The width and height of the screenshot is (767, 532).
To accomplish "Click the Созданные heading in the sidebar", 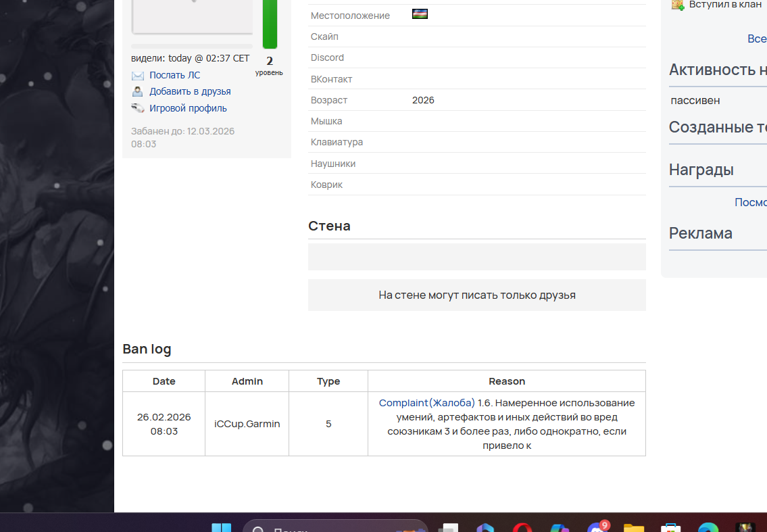I will click(x=717, y=127).
